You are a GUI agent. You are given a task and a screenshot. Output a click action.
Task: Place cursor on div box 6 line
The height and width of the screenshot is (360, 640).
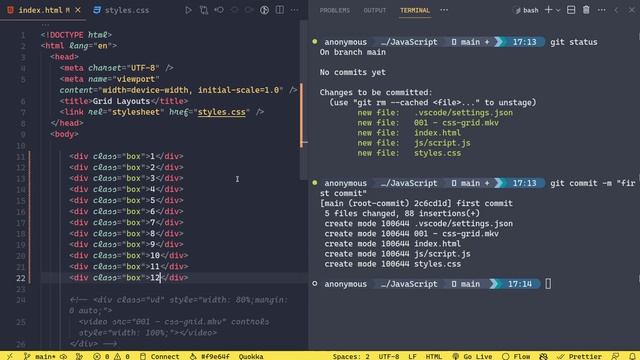[x=126, y=211]
